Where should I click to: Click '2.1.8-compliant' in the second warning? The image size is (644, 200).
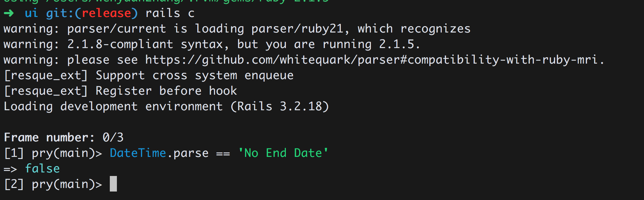pos(120,44)
